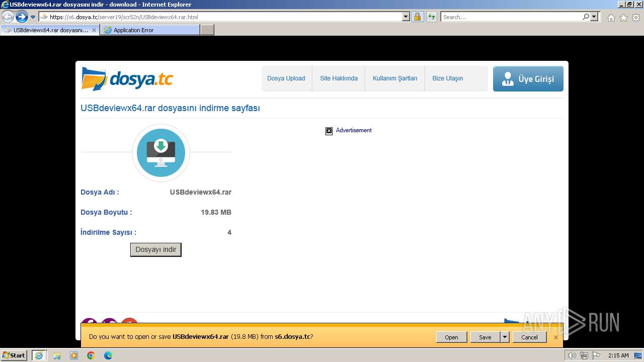Expand the Save options dropdown arrow
The width and height of the screenshot is (644, 362).
(505, 337)
